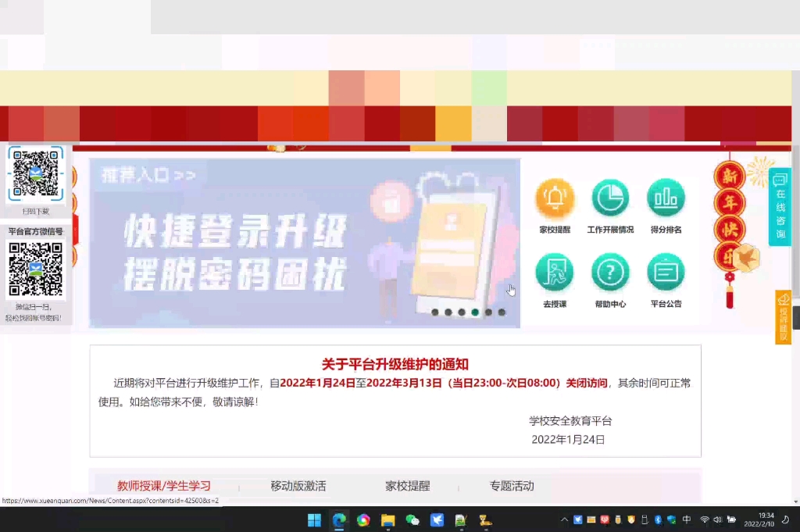Open the green notepad app on taskbar
This screenshot has width=800, height=532.
pyautogui.click(x=461, y=520)
